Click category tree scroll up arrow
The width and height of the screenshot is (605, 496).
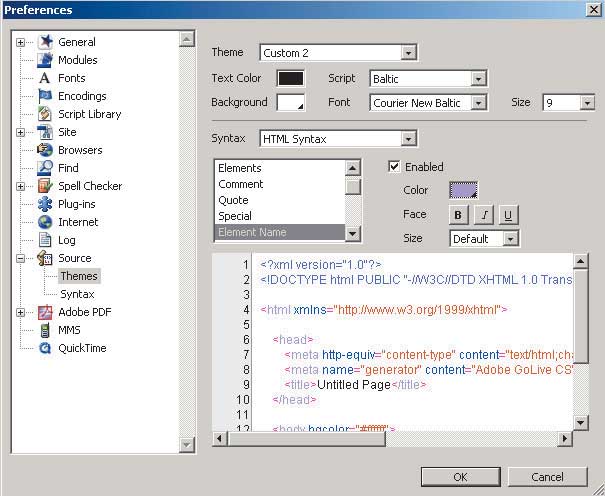(186, 39)
